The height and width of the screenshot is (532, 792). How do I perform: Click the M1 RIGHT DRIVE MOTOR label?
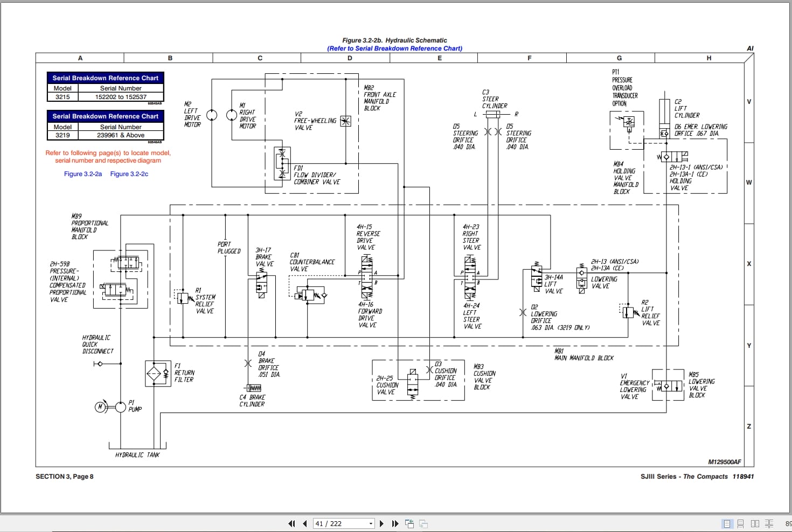[248, 116]
